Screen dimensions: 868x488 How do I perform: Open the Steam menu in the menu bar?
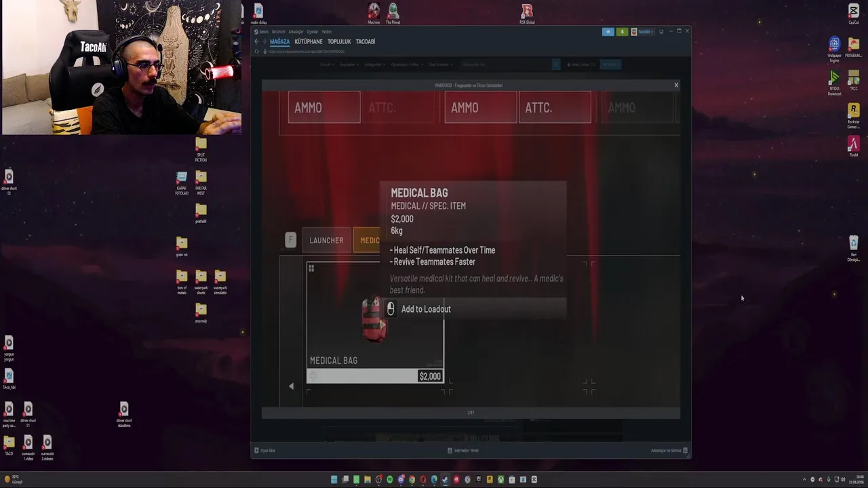click(x=263, y=32)
